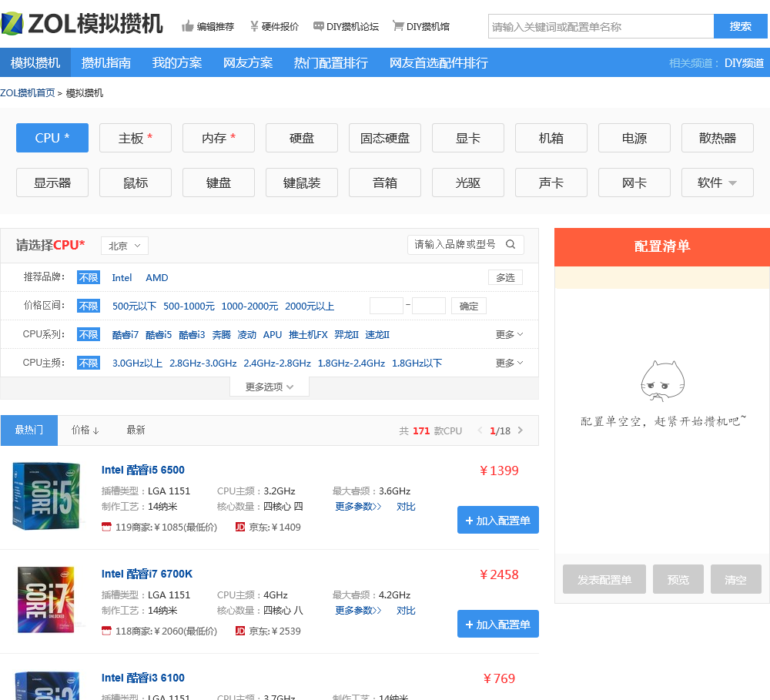Add Intel 酷睿i5 6500 to 配置单
The width and height of the screenshot is (770, 700).
(498, 520)
